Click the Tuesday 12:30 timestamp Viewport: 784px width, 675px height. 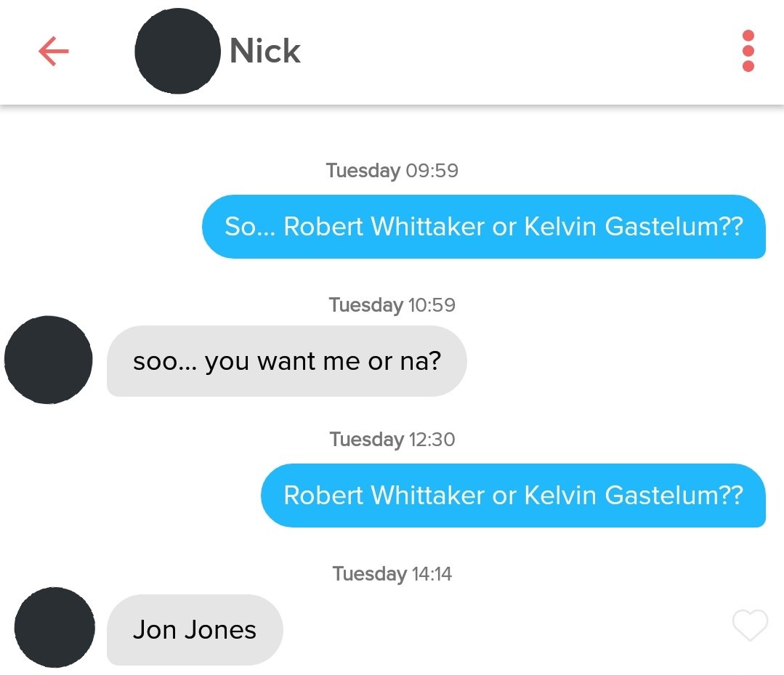[392, 440]
